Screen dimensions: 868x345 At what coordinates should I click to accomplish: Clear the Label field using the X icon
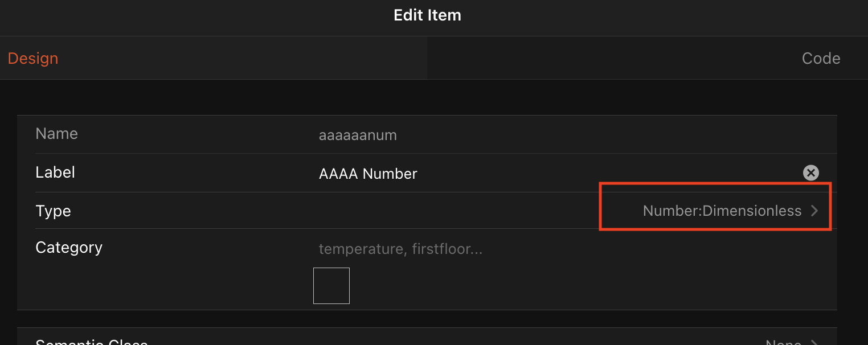coord(810,173)
